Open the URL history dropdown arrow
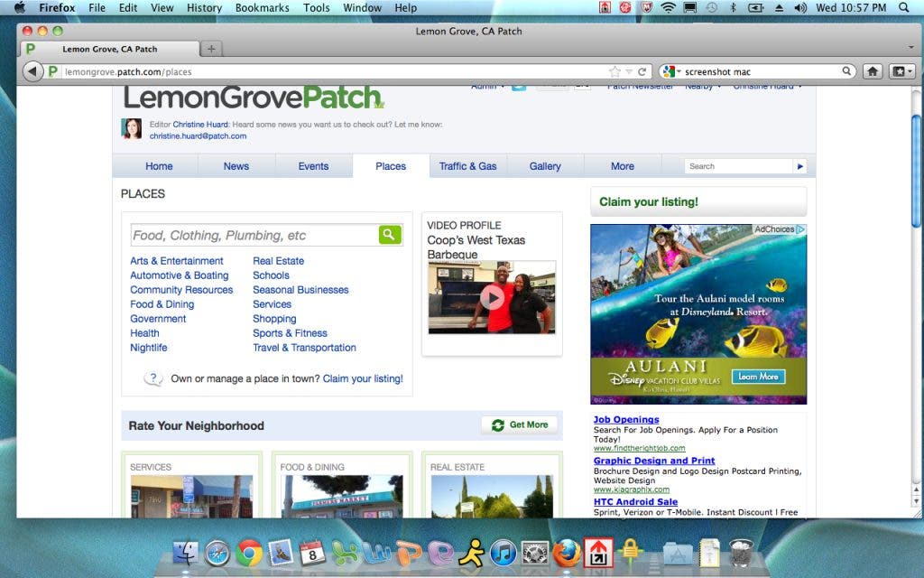Viewport: 924px width, 578px height. (x=629, y=71)
